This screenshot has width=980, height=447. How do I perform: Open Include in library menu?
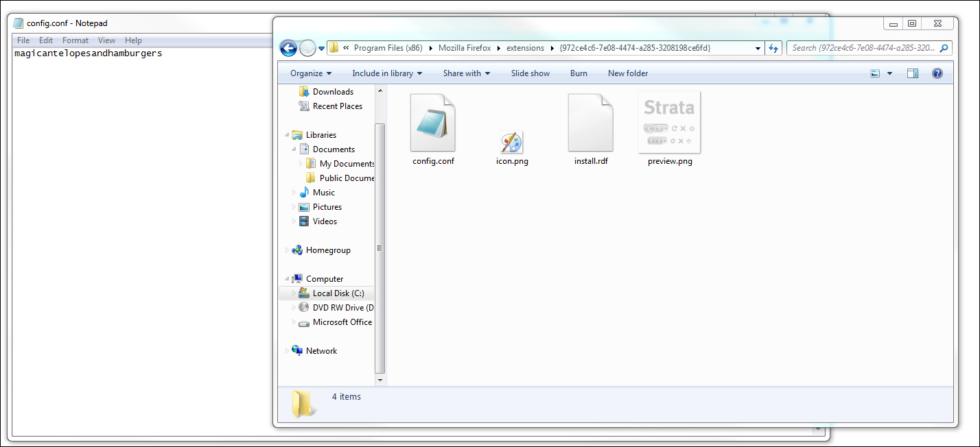(x=387, y=73)
